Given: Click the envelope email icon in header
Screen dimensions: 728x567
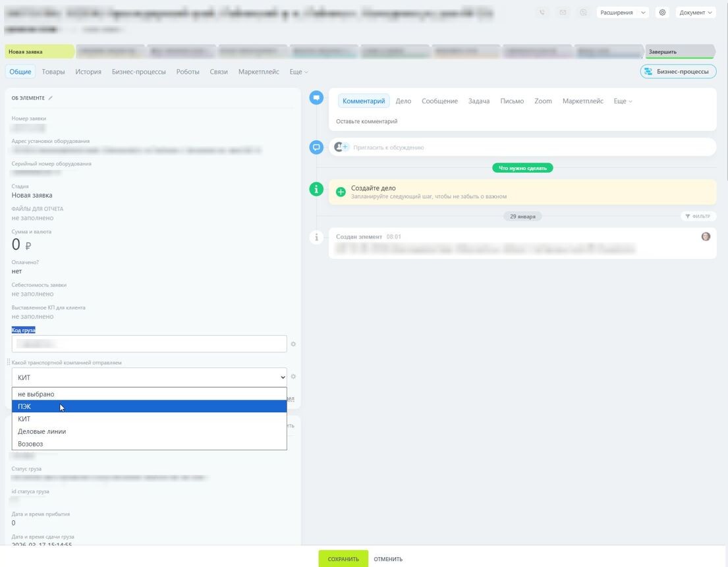Looking at the screenshot, I should (x=563, y=13).
